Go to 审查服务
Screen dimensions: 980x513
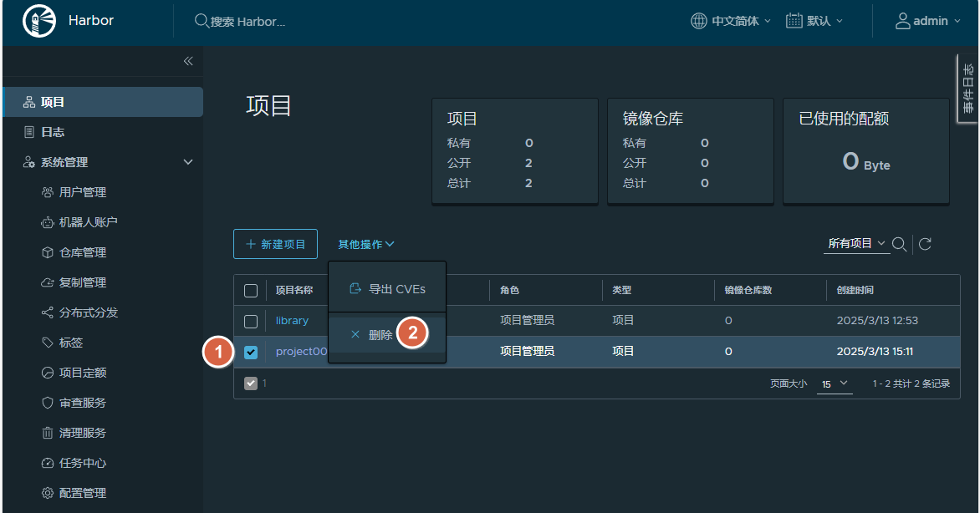coord(82,403)
